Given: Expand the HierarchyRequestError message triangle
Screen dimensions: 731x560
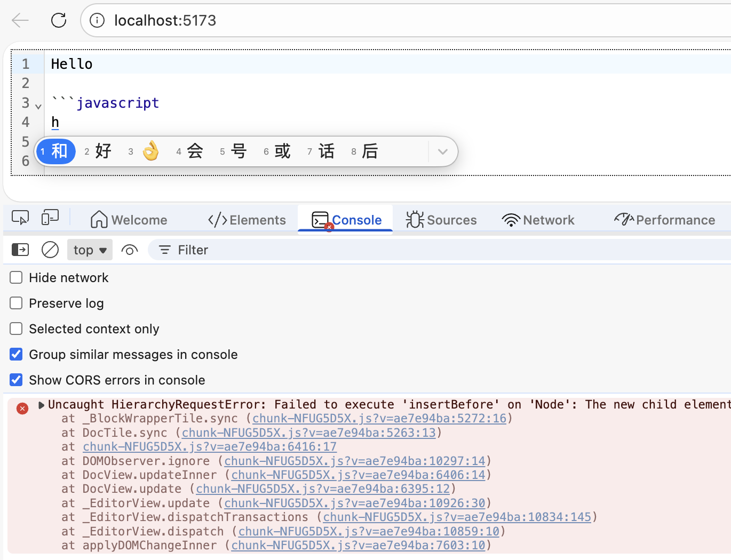Looking at the screenshot, I should pos(41,405).
